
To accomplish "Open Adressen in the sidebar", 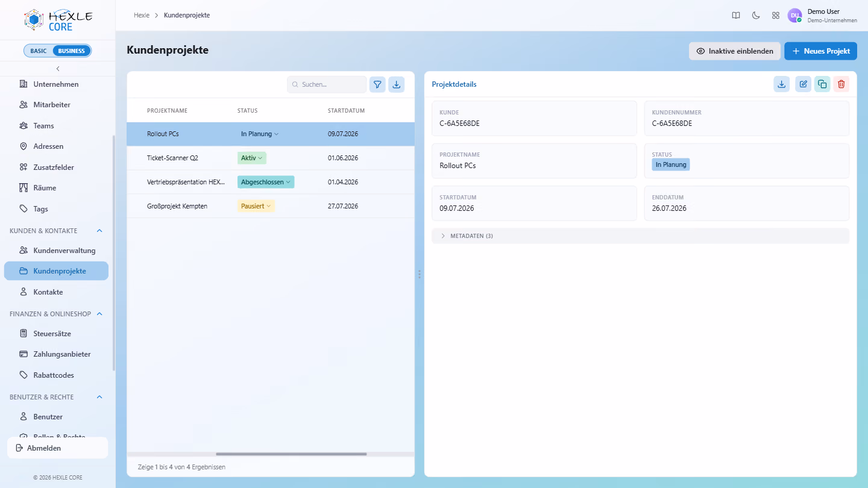I will pyautogui.click(x=56, y=146).
